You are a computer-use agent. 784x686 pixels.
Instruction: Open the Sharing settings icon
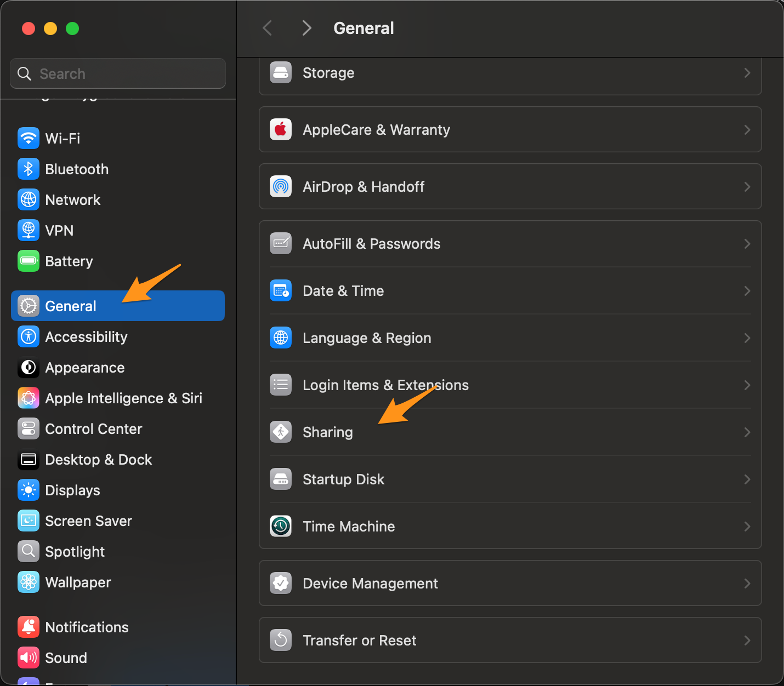tap(280, 432)
